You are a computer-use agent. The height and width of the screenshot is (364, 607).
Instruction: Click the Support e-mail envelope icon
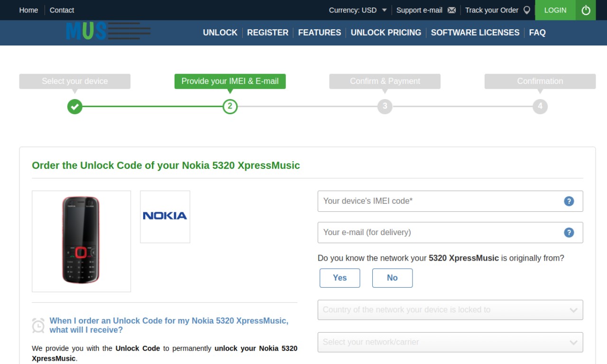pyautogui.click(x=451, y=10)
